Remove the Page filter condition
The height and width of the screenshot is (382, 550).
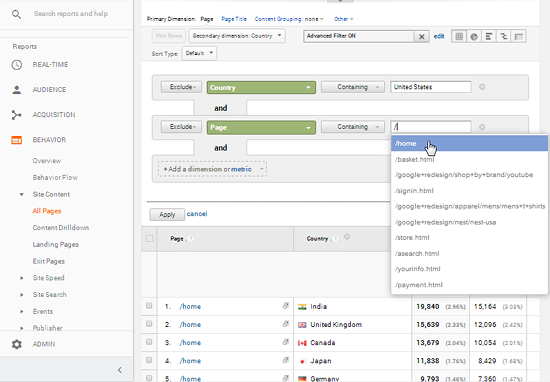[482, 127]
